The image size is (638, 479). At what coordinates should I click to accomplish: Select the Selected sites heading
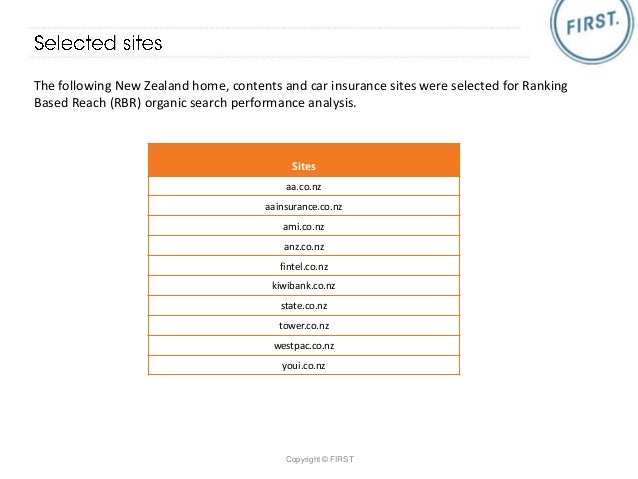point(98,43)
